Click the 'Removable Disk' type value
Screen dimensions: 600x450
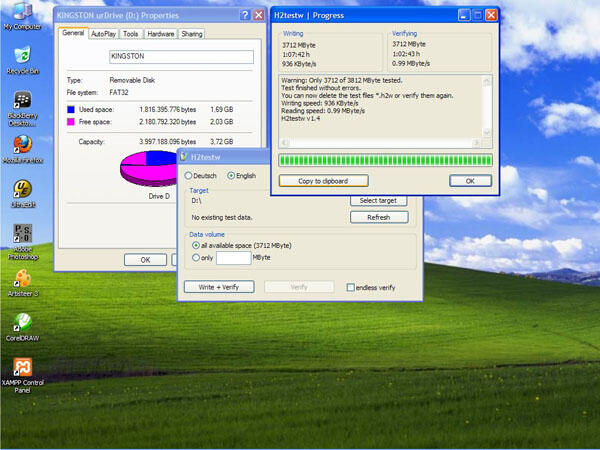point(132,80)
